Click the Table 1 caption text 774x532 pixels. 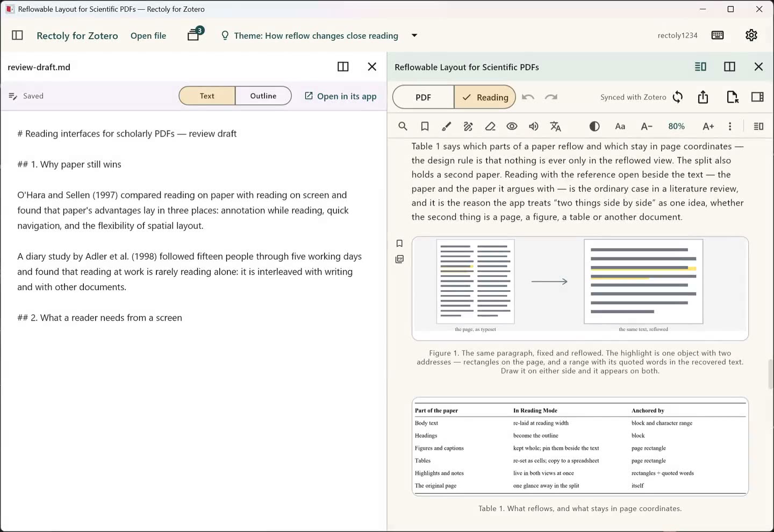580,508
